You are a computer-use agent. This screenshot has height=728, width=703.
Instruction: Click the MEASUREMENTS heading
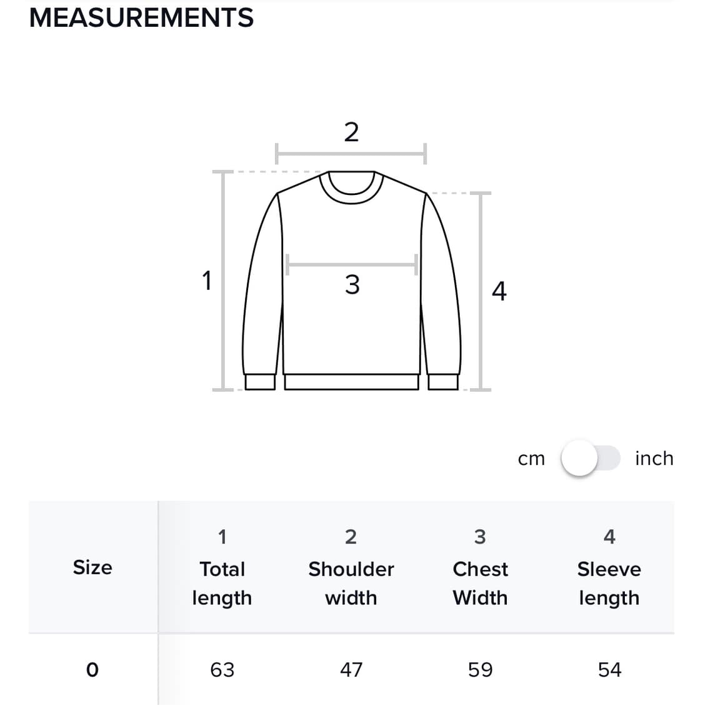[x=141, y=17]
